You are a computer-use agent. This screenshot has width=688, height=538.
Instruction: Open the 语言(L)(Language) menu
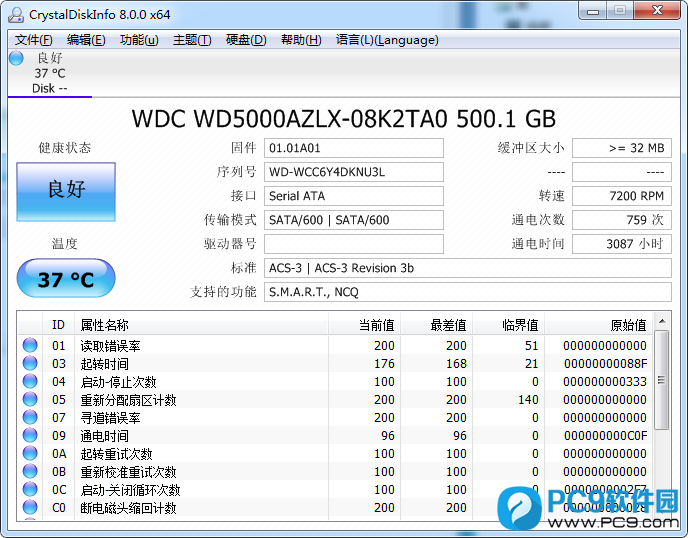[387, 40]
